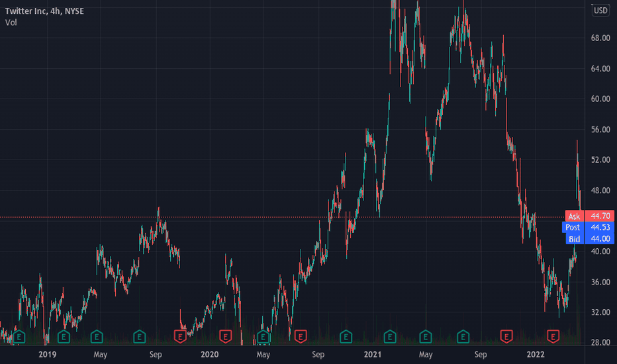Click the 2019 time axis label

(x=47, y=355)
